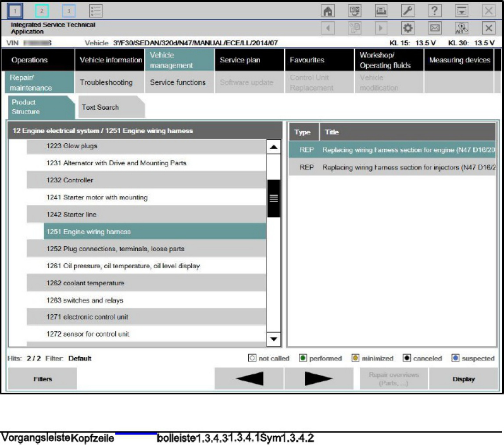Open the Favourites menu
504x445 pixels.
[x=319, y=60]
